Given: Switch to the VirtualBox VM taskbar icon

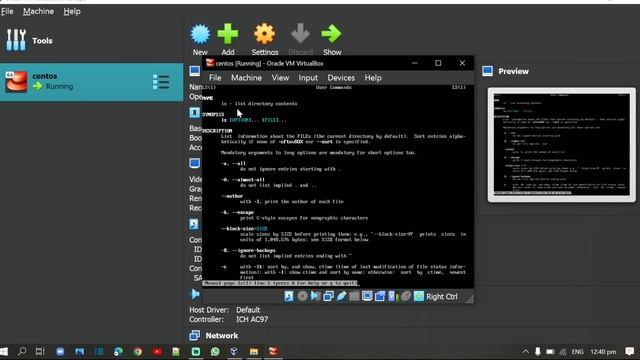Looking at the screenshot, I should 273,351.
